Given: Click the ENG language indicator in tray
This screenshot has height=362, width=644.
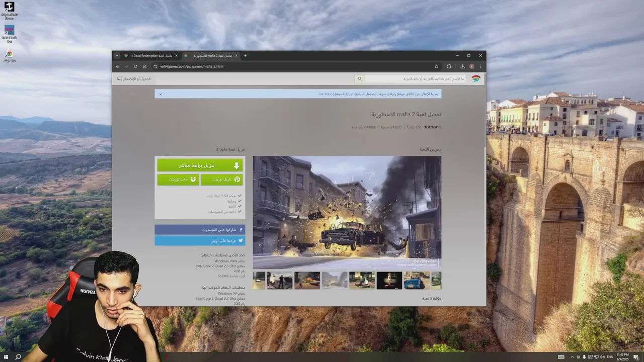Looking at the screenshot, I should [x=610, y=357].
